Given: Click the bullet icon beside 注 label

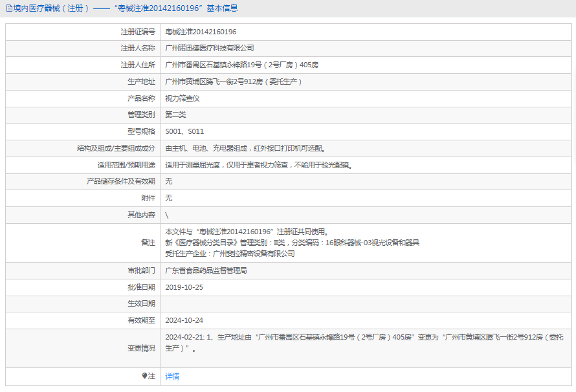Looking at the screenshot, I should 144,376.
